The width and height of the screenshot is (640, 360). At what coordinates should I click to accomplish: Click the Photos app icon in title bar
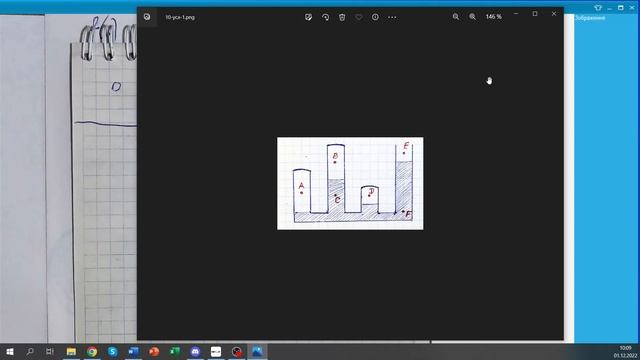[147, 17]
